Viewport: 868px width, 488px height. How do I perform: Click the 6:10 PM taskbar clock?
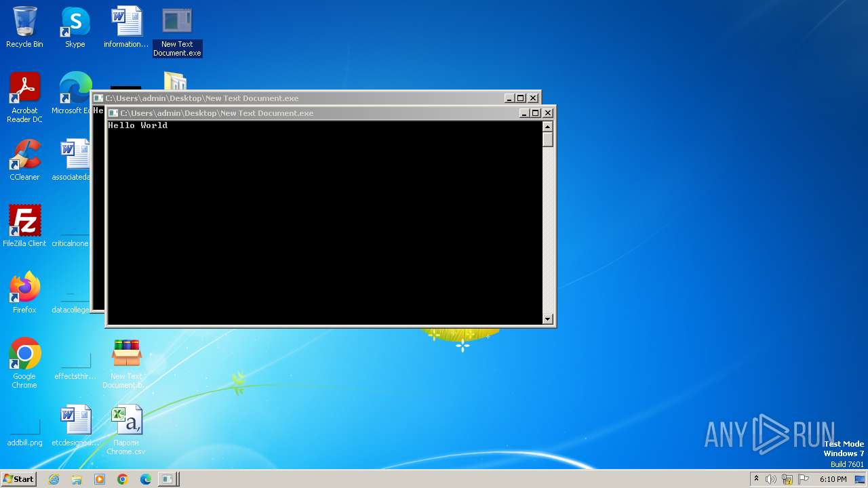pos(833,479)
